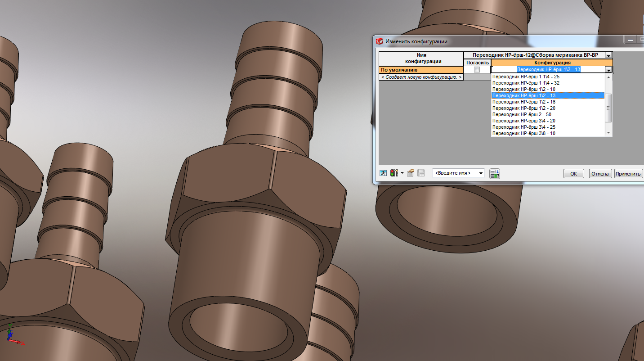The image size is (644, 361).
Task: Click the hand-and-sheet icon in the dialog toolbar
Action: (411, 173)
